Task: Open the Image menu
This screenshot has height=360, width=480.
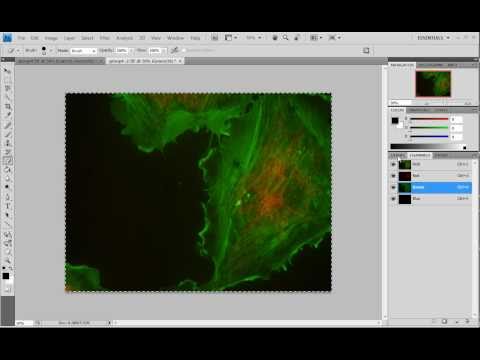Action: tap(51, 38)
